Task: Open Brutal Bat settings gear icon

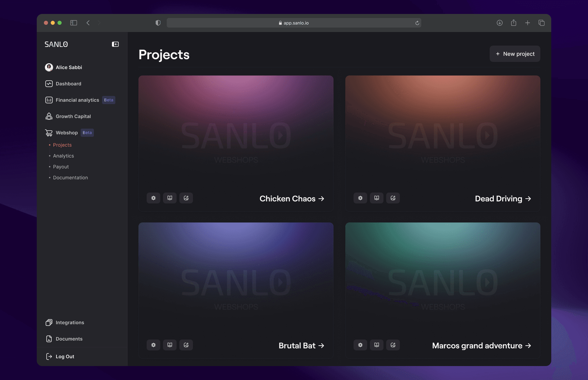Action: (153, 345)
